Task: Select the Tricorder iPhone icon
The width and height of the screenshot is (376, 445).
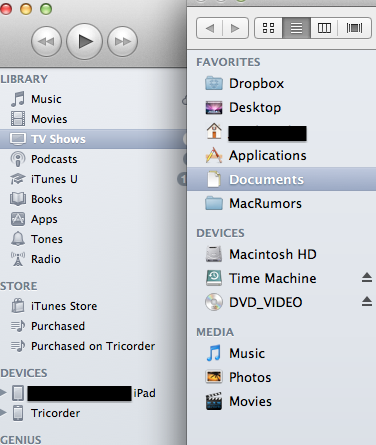Action: (x=18, y=413)
